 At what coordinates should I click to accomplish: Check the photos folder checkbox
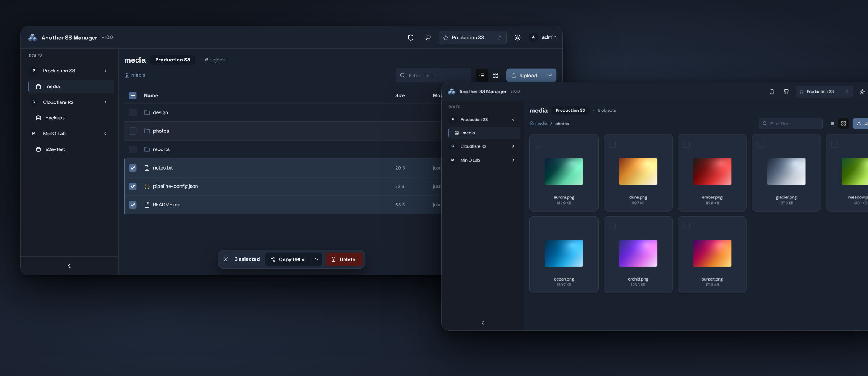(x=133, y=131)
